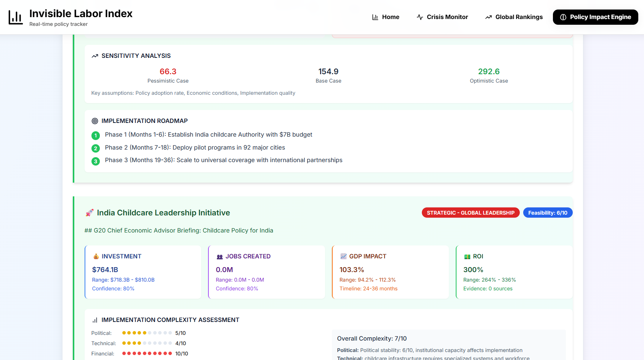Screen dimensions: 644x360
Task: Click the Sensitivity Analysis trend icon
Action: click(x=95, y=56)
